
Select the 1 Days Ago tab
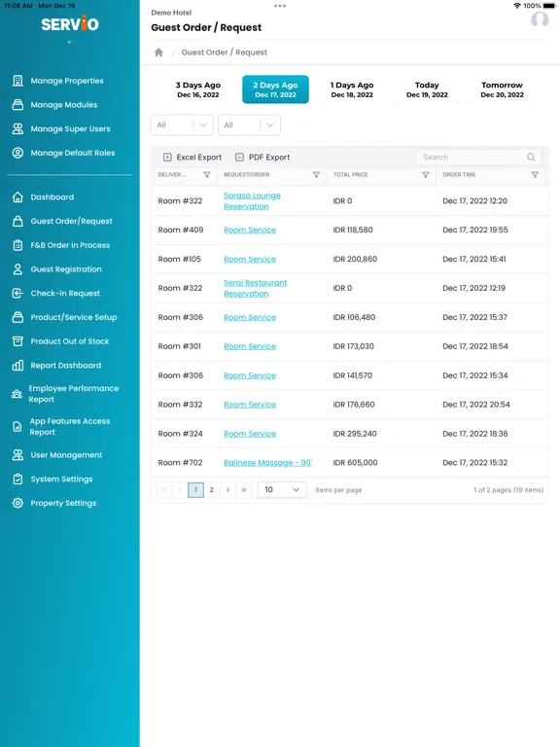352,89
